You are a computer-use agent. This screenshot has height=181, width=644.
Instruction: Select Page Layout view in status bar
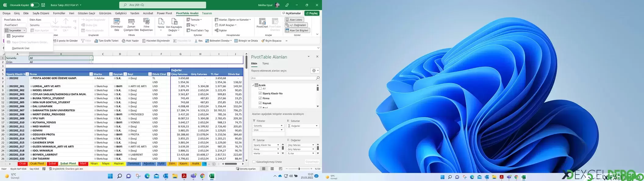pos(272,169)
